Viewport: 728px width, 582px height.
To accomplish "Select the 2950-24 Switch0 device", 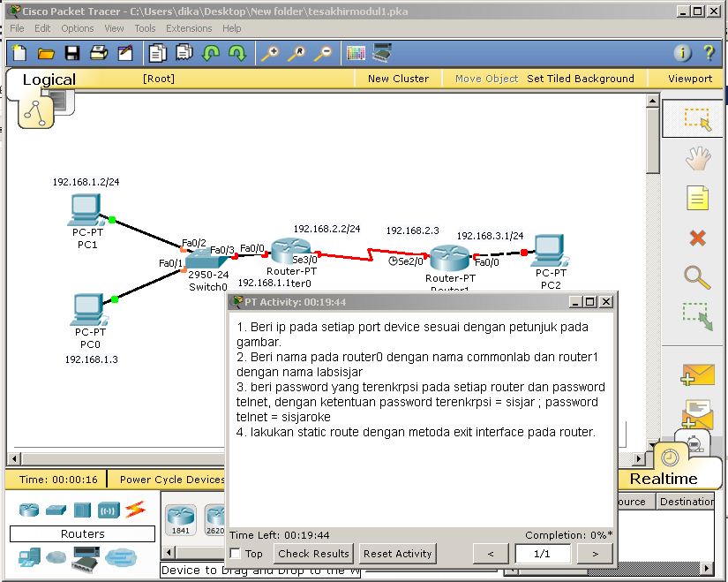I will click(205, 259).
